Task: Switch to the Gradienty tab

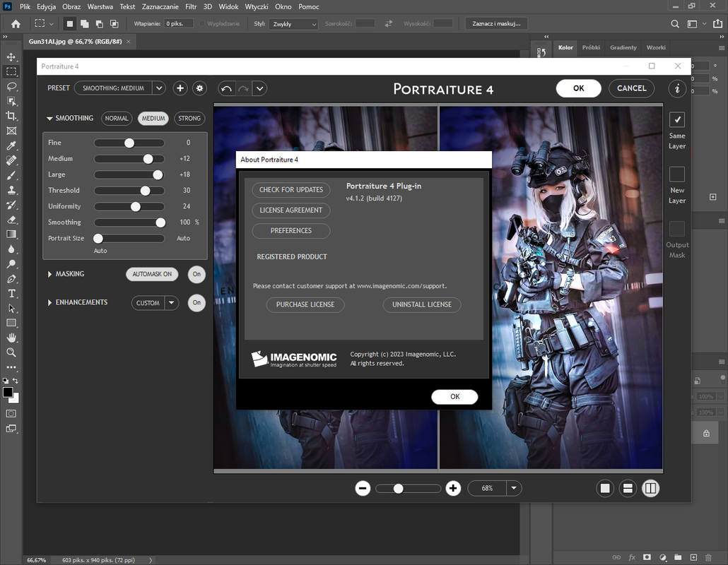Action: pyautogui.click(x=623, y=47)
